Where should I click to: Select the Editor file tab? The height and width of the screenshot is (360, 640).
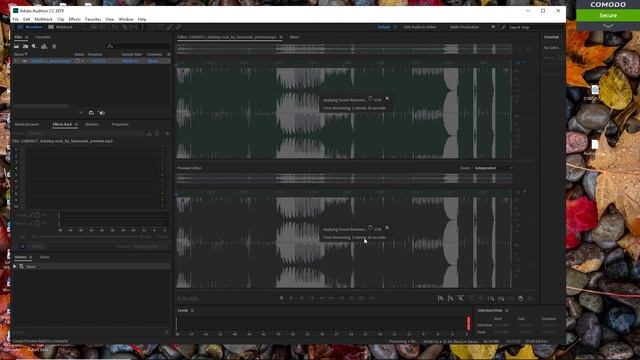coord(227,37)
